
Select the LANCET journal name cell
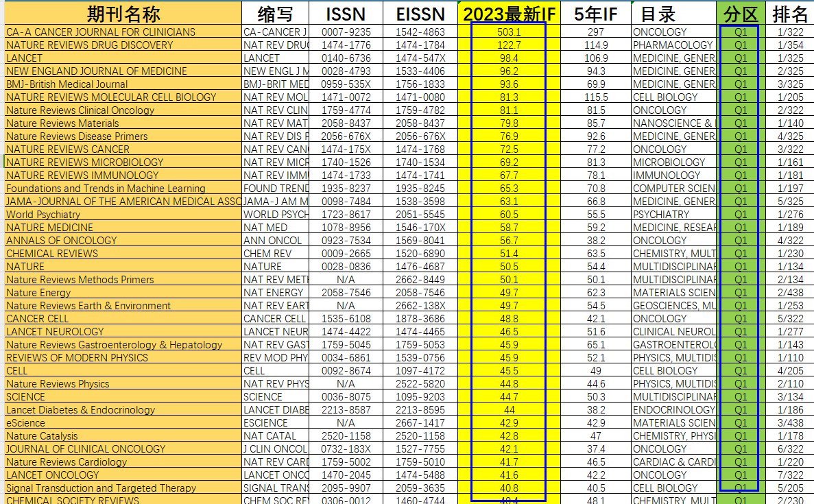pyautogui.click(x=123, y=58)
